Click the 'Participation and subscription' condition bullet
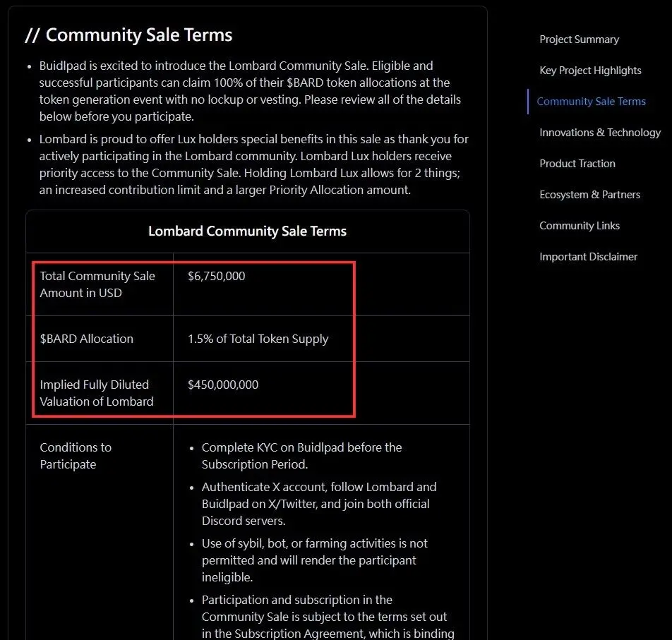672x640 pixels. [x=328, y=617]
